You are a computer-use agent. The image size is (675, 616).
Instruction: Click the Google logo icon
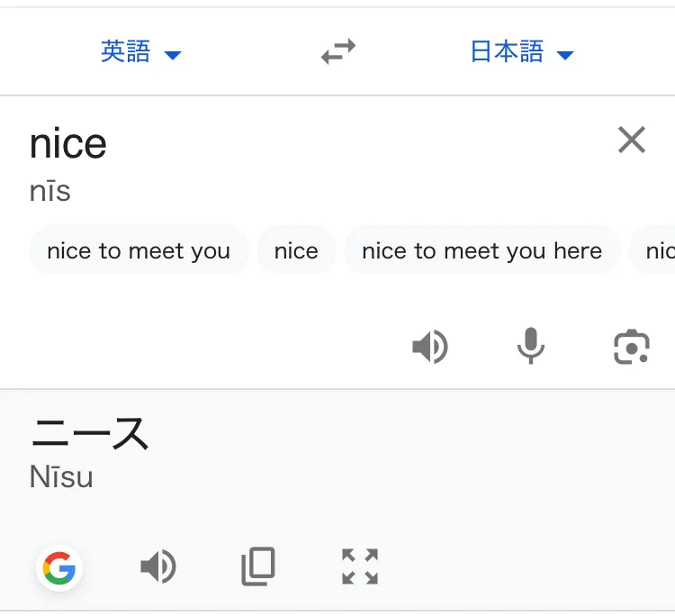[x=59, y=568]
